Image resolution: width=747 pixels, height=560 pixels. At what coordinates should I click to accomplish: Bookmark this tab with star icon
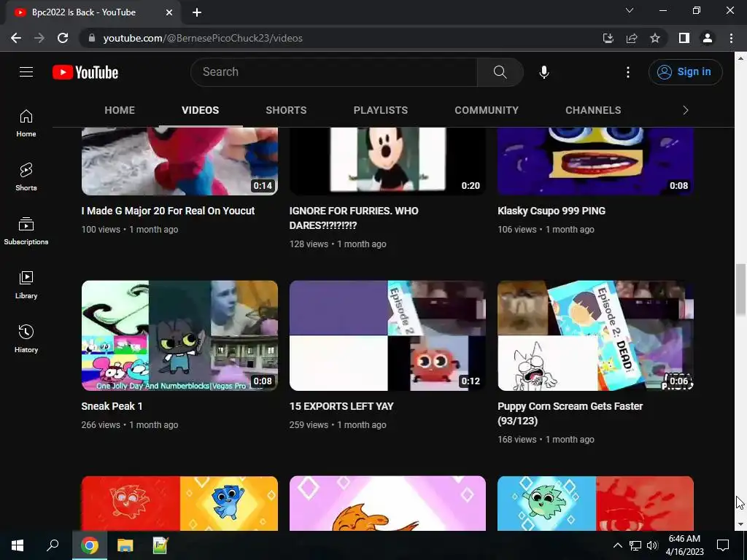click(x=655, y=38)
